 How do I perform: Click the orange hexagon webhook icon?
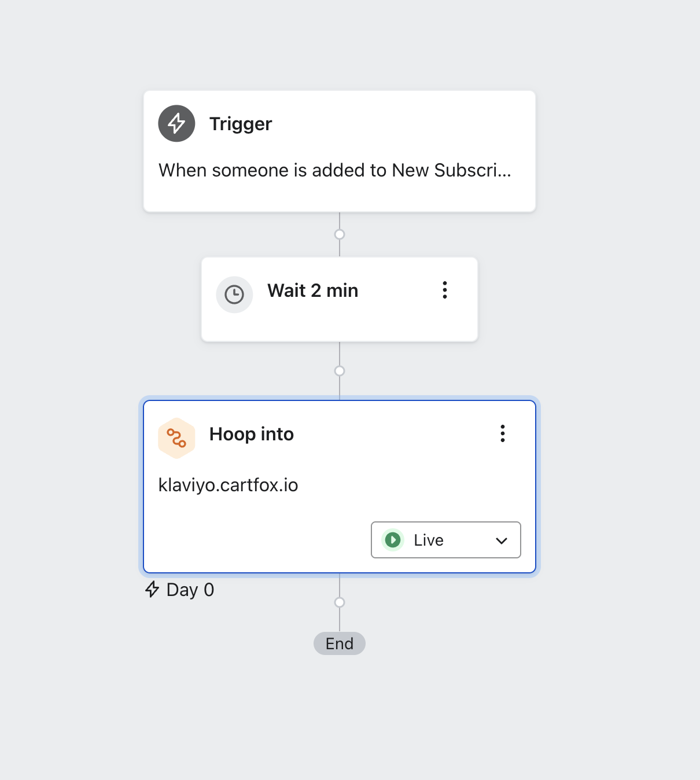(176, 437)
